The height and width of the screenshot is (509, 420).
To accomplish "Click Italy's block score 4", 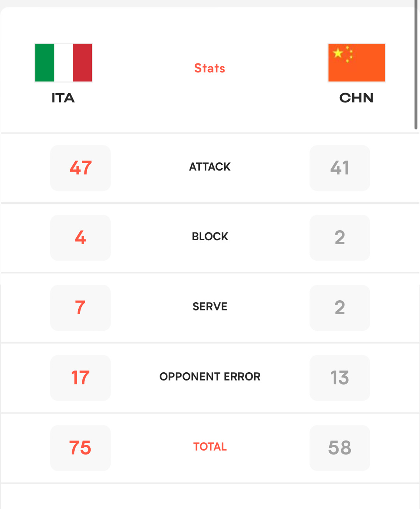I will point(81,238).
